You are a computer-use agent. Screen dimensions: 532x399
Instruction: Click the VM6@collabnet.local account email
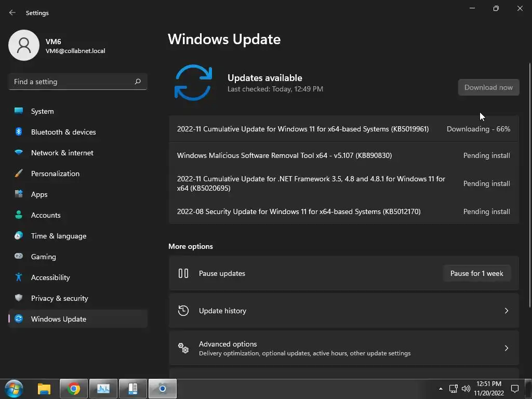coord(75,51)
